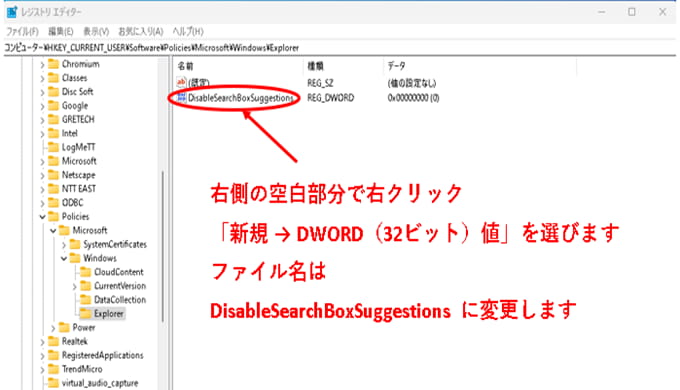Select the Explorer folder icon

(86, 314)
